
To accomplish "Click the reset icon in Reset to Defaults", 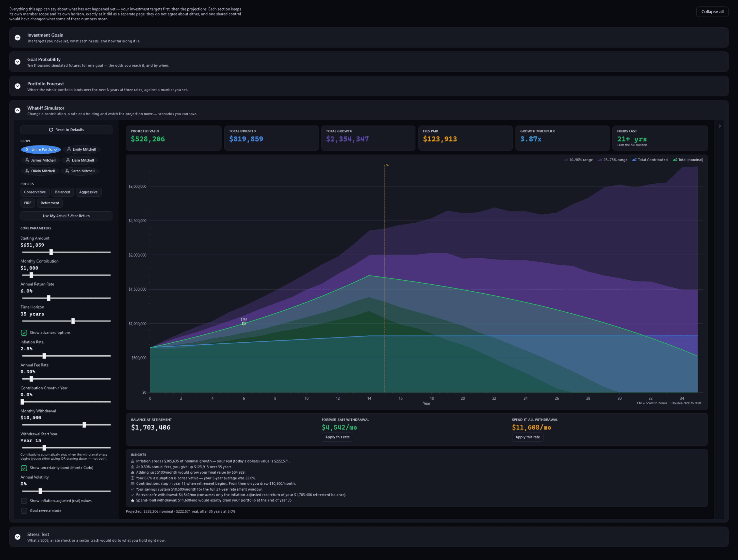I will [x=51, y=130].
